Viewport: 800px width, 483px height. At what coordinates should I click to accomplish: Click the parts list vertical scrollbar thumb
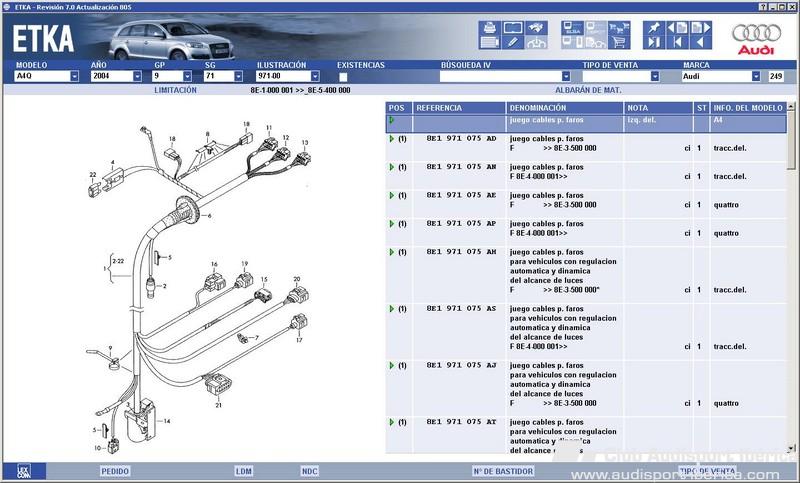click(x=791, y=140)
